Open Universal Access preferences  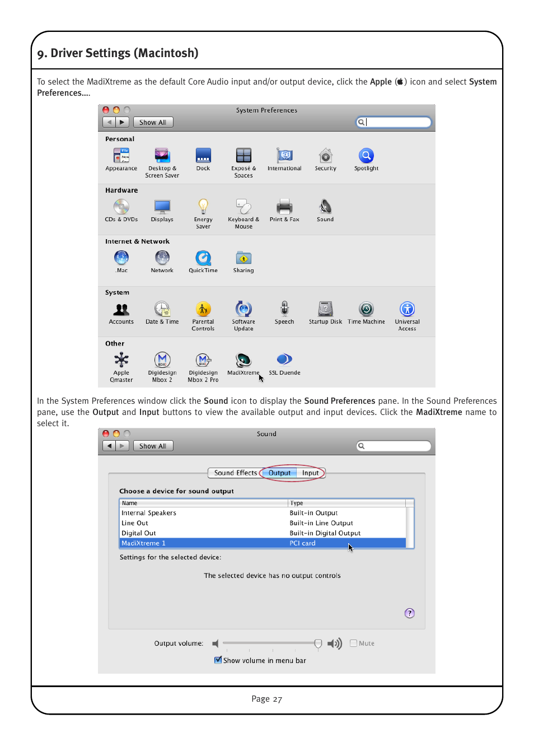[407, 309]
